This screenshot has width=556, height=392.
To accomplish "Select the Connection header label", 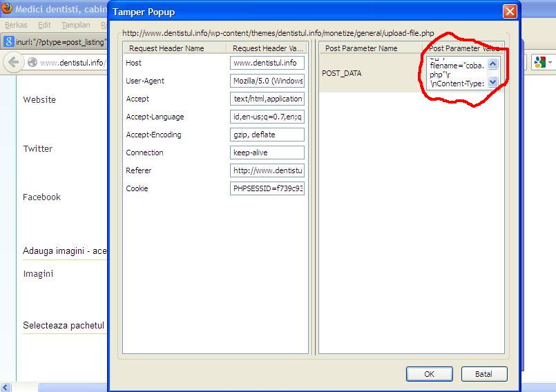I will coord(144,153).
